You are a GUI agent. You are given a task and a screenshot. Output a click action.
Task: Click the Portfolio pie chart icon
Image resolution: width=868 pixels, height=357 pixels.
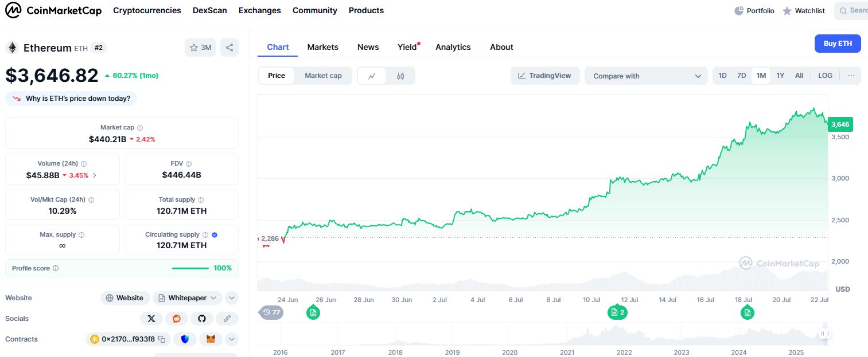click(x=739, y=10)
